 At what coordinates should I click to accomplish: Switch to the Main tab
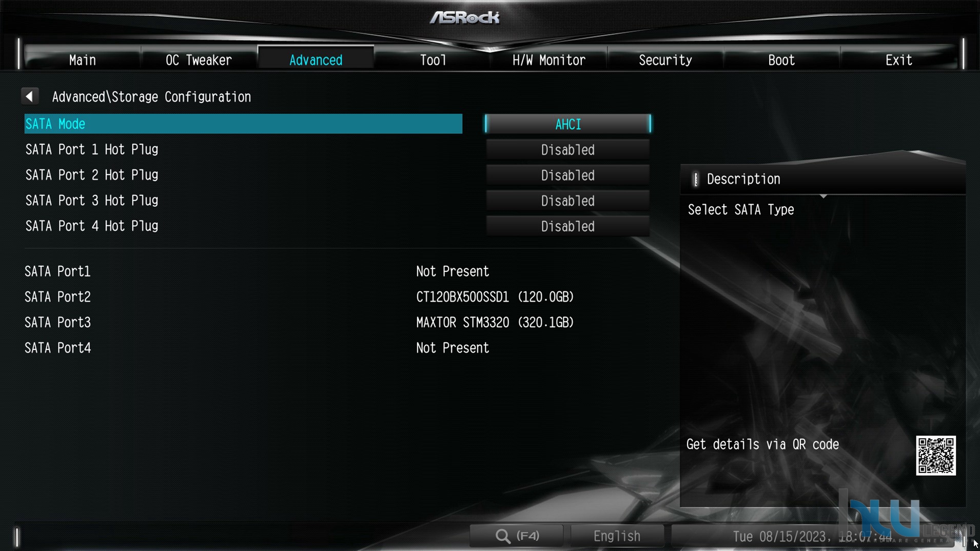tap(83, 60)
